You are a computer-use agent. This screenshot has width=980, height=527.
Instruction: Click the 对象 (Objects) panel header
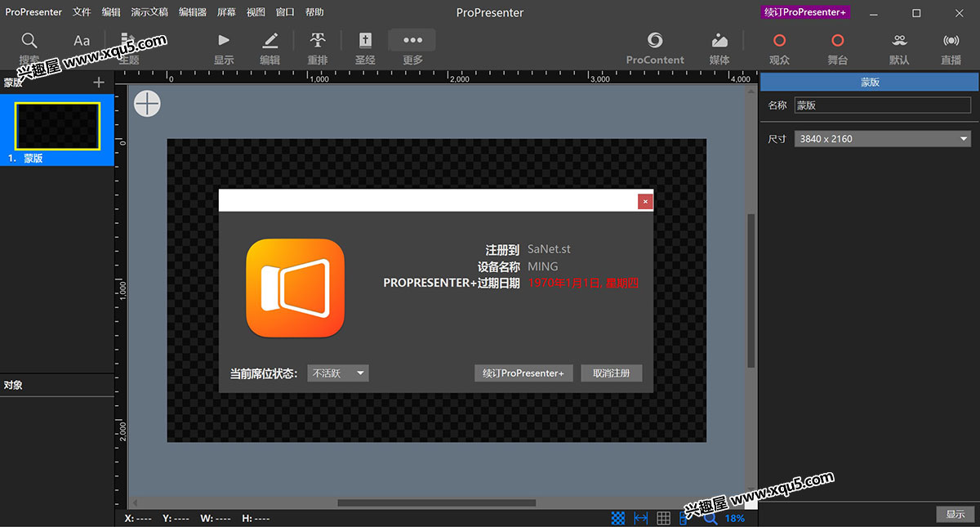pyautogui.click(x=57, y=385)
